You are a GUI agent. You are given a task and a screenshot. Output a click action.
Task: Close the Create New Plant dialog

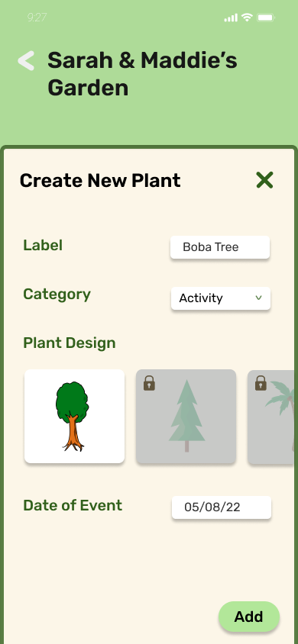pos(264,180)
